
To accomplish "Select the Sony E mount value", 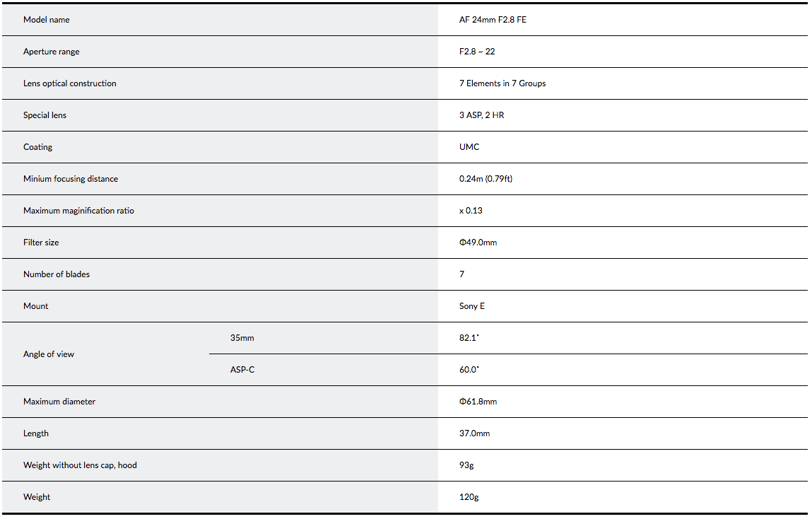I will click(472, 306).
